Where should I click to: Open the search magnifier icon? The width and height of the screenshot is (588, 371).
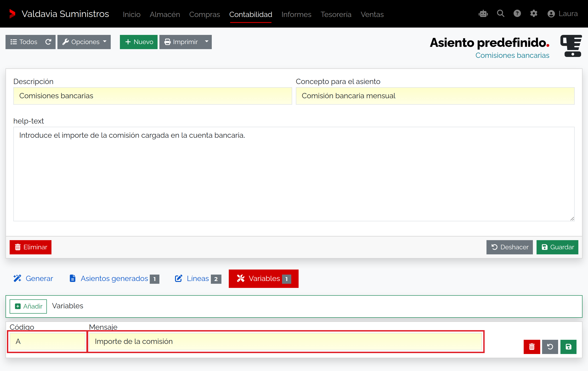click(500, 13)
